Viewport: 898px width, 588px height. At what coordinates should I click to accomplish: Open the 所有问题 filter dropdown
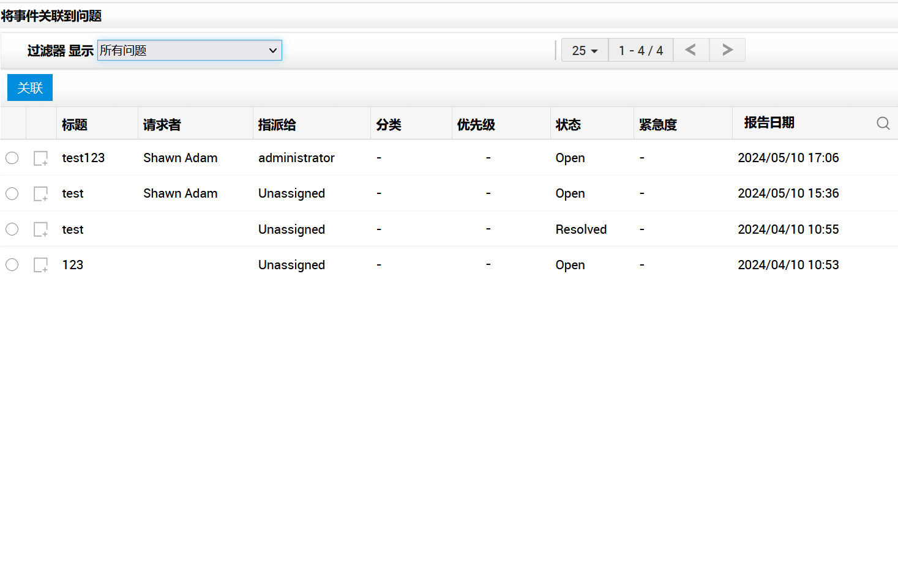pyautogui.click(x=189, y=50)
